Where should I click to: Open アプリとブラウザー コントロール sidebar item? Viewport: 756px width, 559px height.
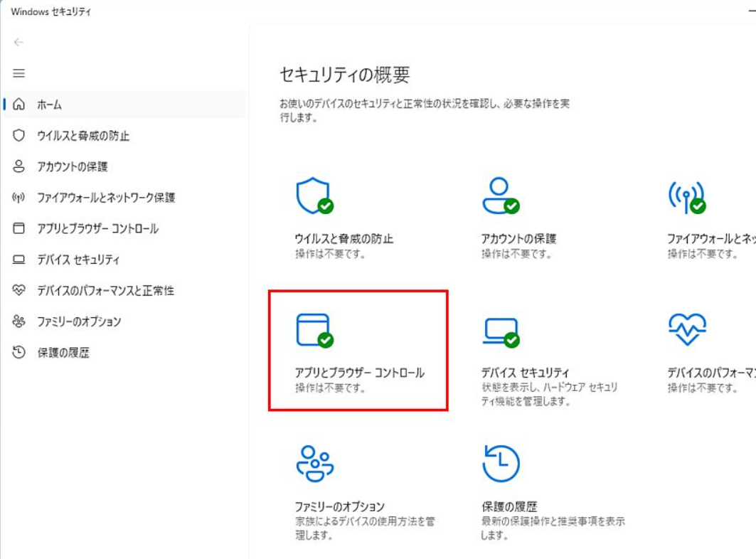(x=97, y=229)
